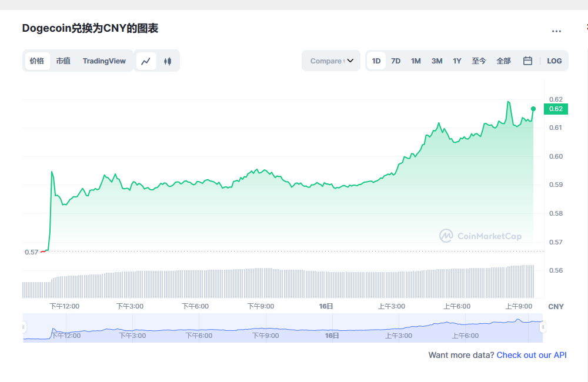Screen dimensions: 588x382
Task: Show 全部 all-time price data
Action: coord(503,61)
